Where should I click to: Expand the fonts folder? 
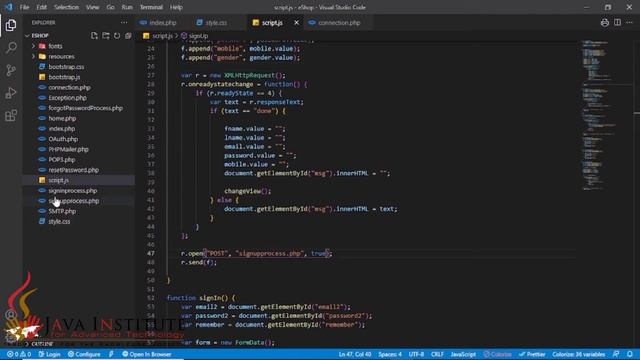(x=33, y=46)
